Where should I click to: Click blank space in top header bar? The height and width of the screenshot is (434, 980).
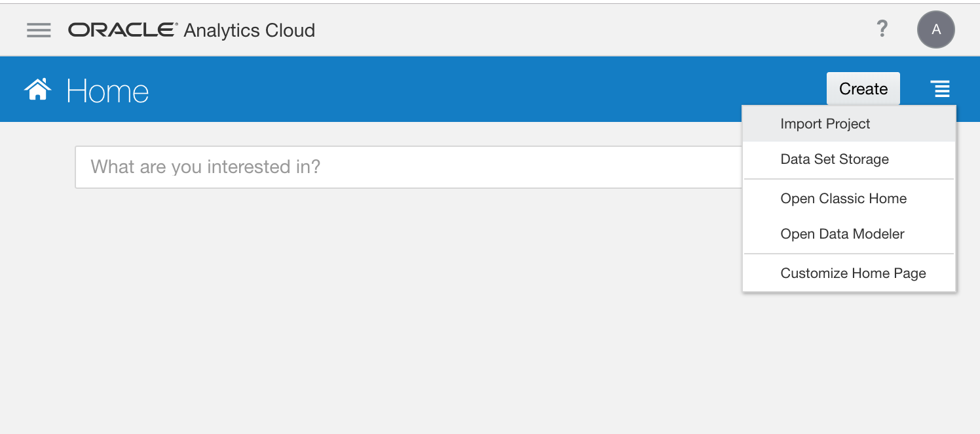[x=557, y=30]
